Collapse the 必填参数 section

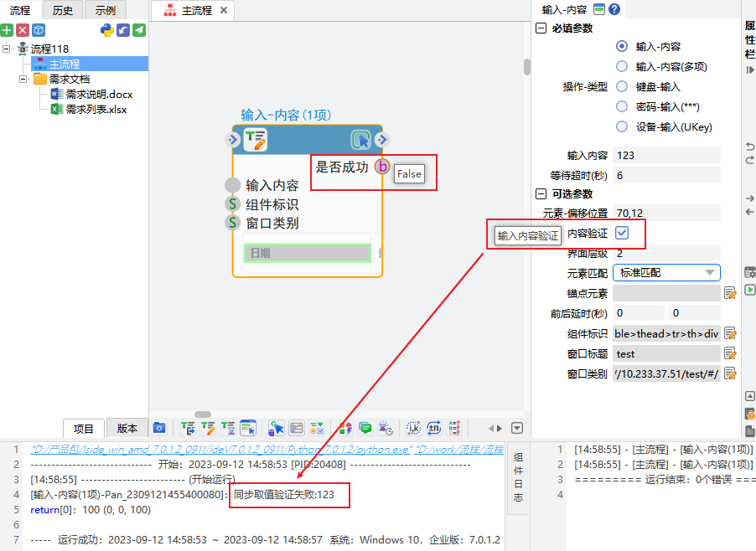[541, 28]
